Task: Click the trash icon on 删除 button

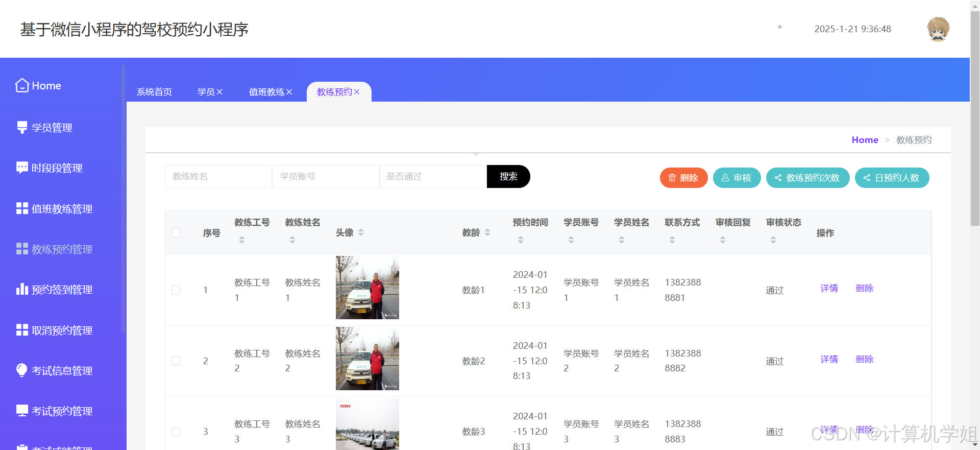Action: [x=672, y=178]
